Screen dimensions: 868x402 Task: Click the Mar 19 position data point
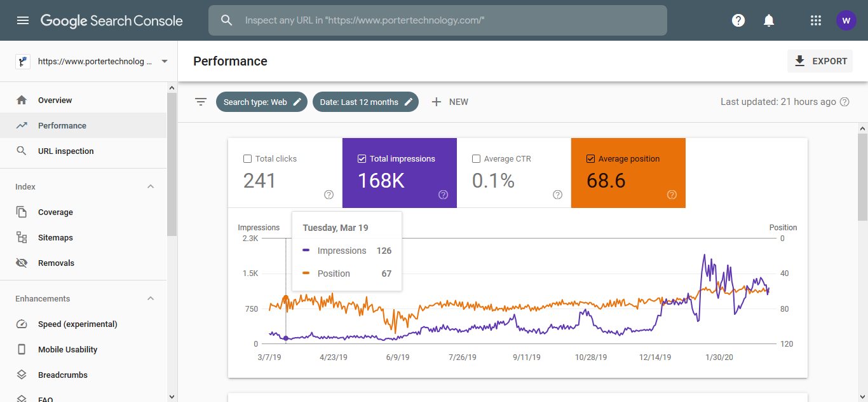pyautogui.click(x=285, y=298)
